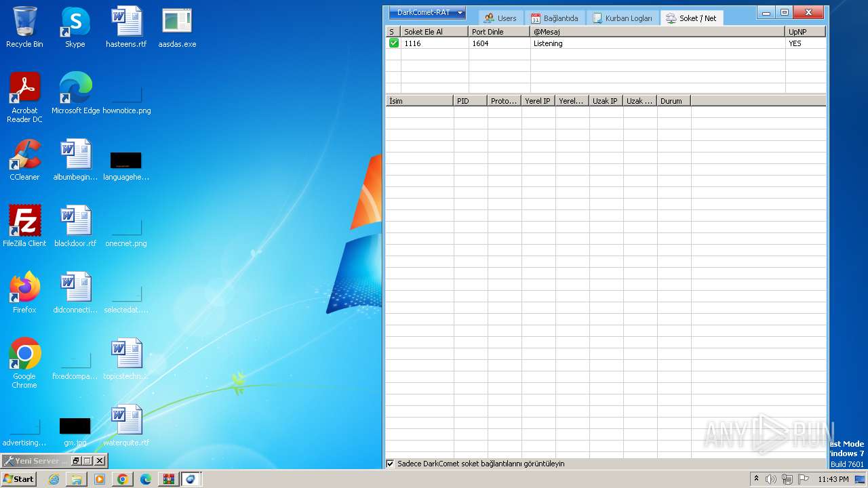This screenshot has width=868, height=488.
Task: Switch to the Bağlantıda tab
Action: coord(555,18)
